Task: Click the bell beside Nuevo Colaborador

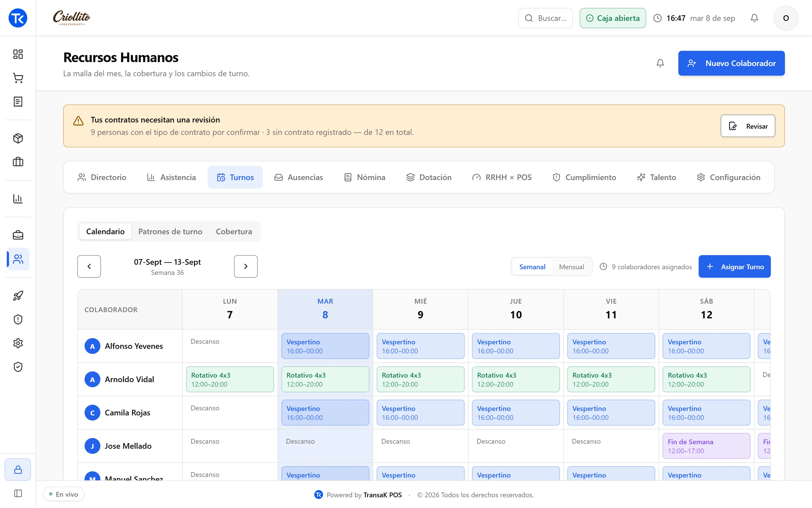Action: pyautogui.click(x=660, y=63)
